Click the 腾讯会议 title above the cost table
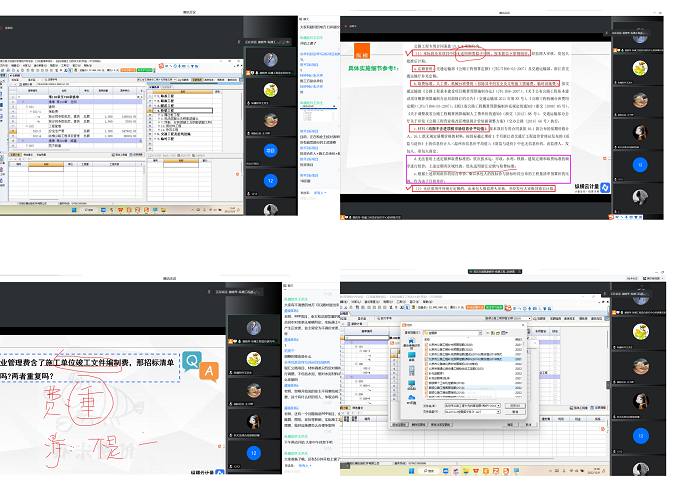This screenshot has height=493, width=680. click(x=187, y=11)
